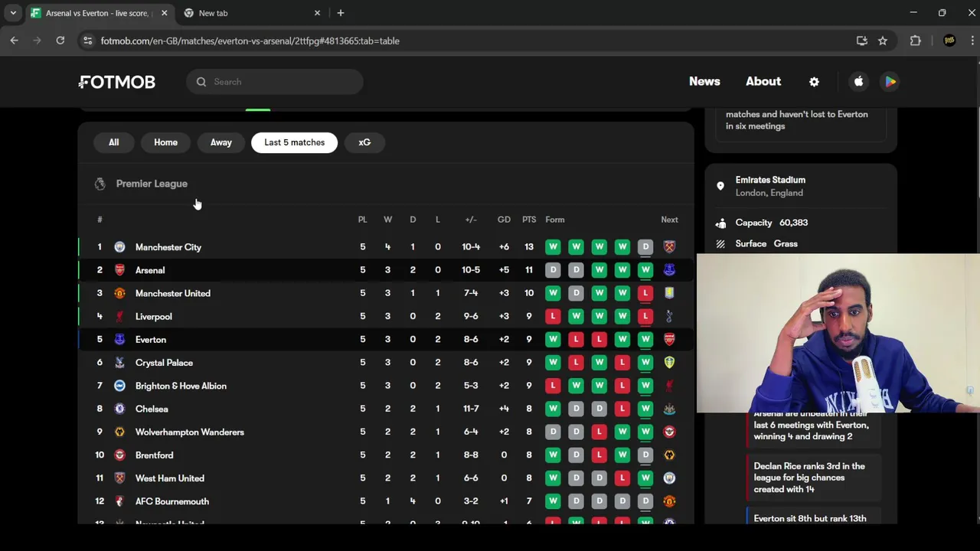Select the Last 5 matches filter

pos(294,142)
